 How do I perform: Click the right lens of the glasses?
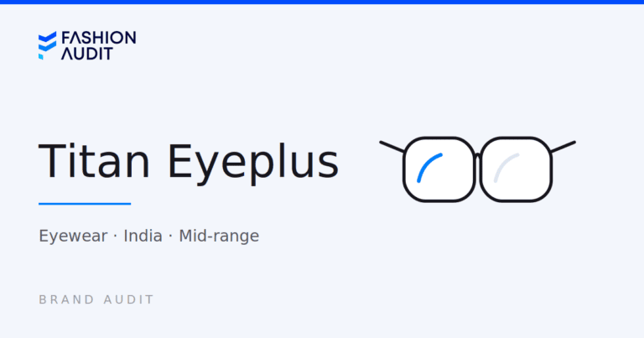tap(517, 169)
